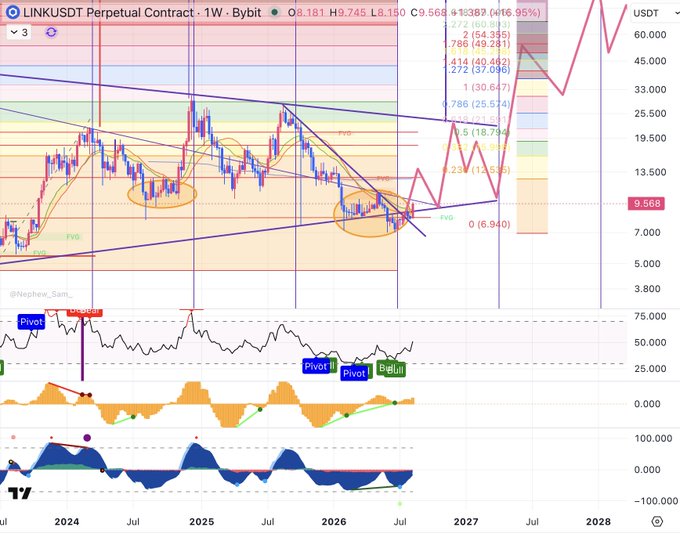Click 2026 on the time axis
The width and height of the screenshot is (680, 534).
pos(334,521)
